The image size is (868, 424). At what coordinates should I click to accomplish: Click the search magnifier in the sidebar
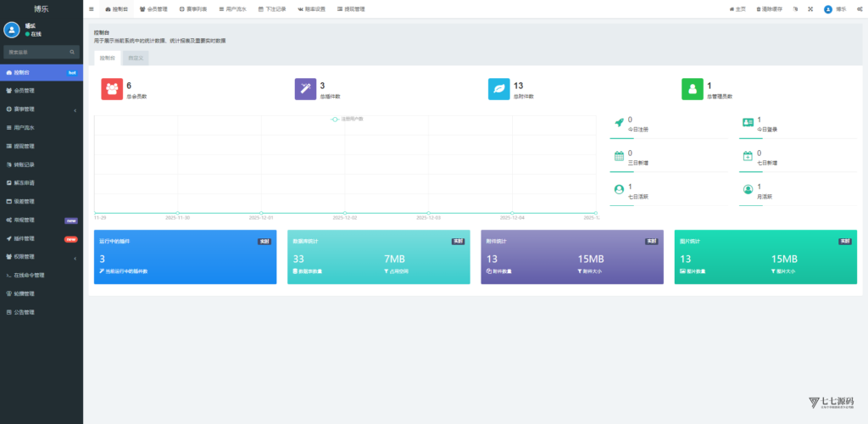click(72, 52)
